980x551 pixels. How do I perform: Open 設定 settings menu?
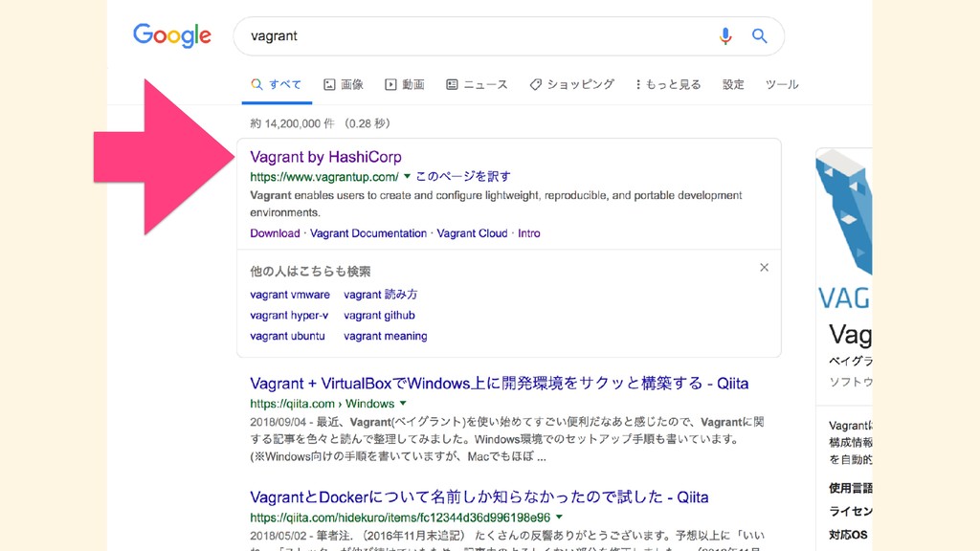click(x=733, y=84)
